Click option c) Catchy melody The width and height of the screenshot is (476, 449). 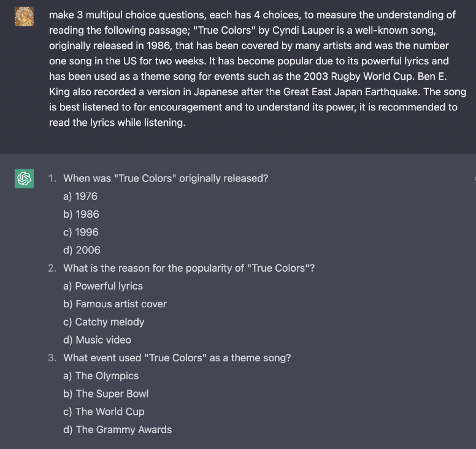click(104, 322)
